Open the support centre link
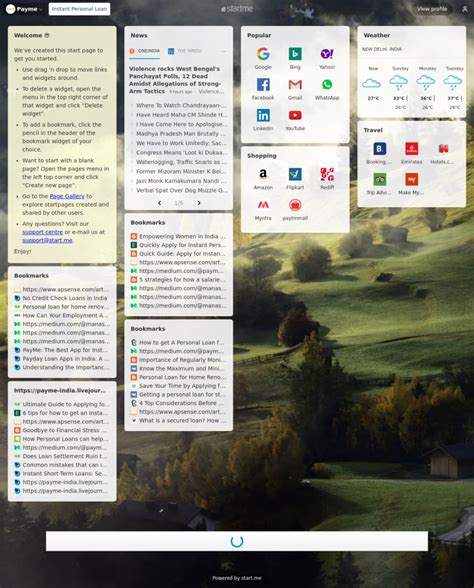 click(42, 232)
